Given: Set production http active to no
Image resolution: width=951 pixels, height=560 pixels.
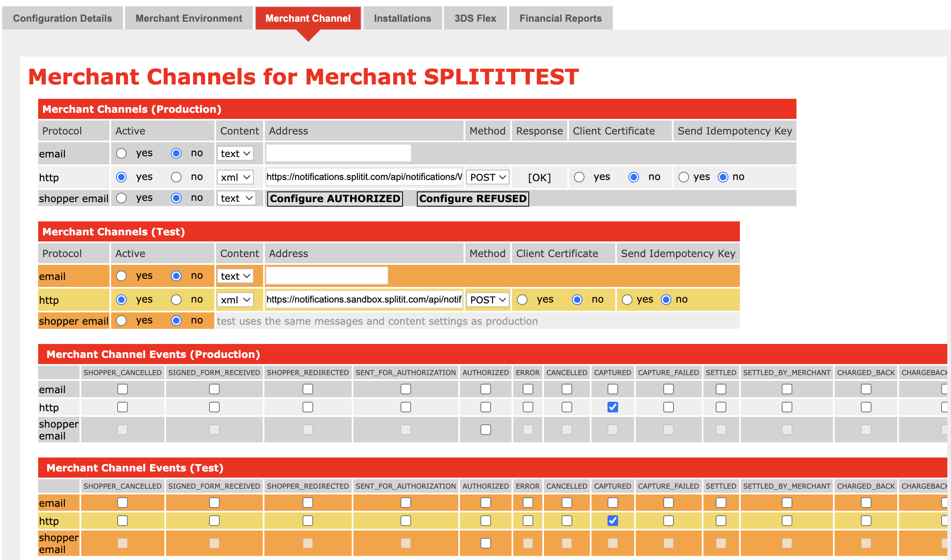Looking at the screenshot, I should pos(176,177).
